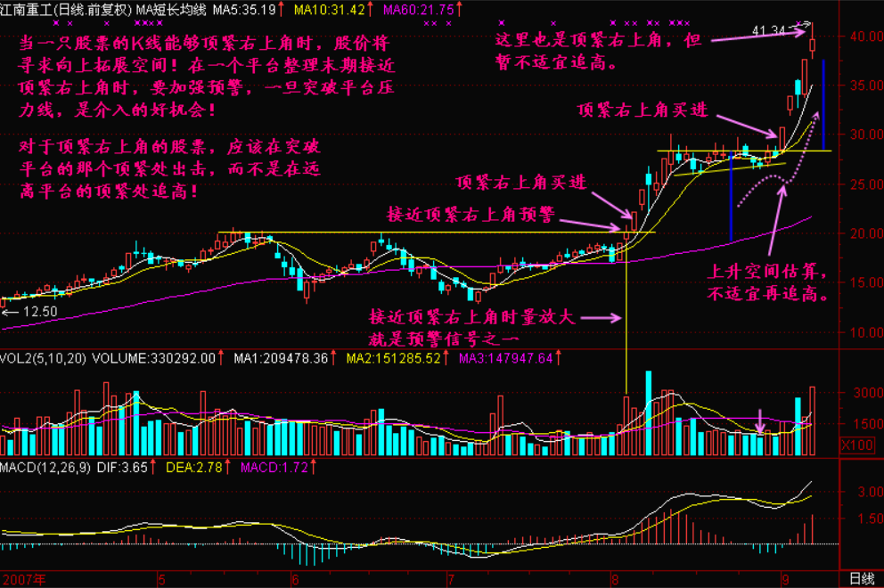This screenshot has height=588, width=884.
Task: Click the red up arrow after MA5:35.19
Action: 282,9
